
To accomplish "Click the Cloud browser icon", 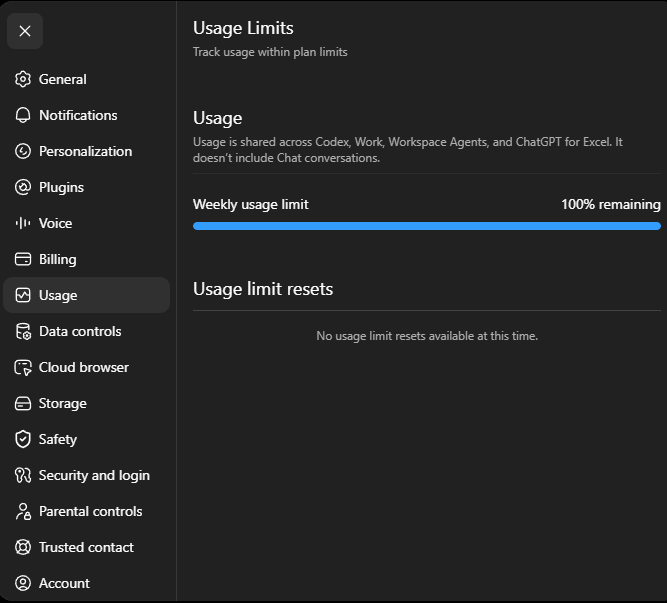I will 23,367.
